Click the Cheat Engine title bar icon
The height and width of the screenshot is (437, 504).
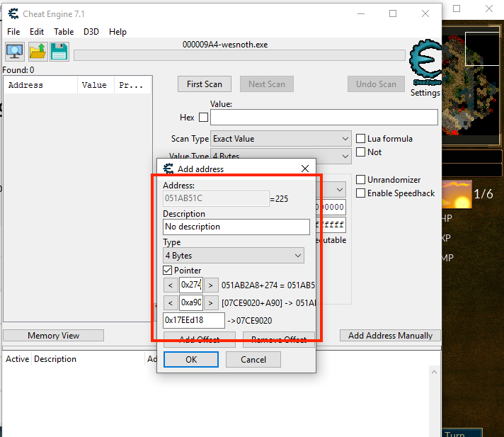[13, 14]
